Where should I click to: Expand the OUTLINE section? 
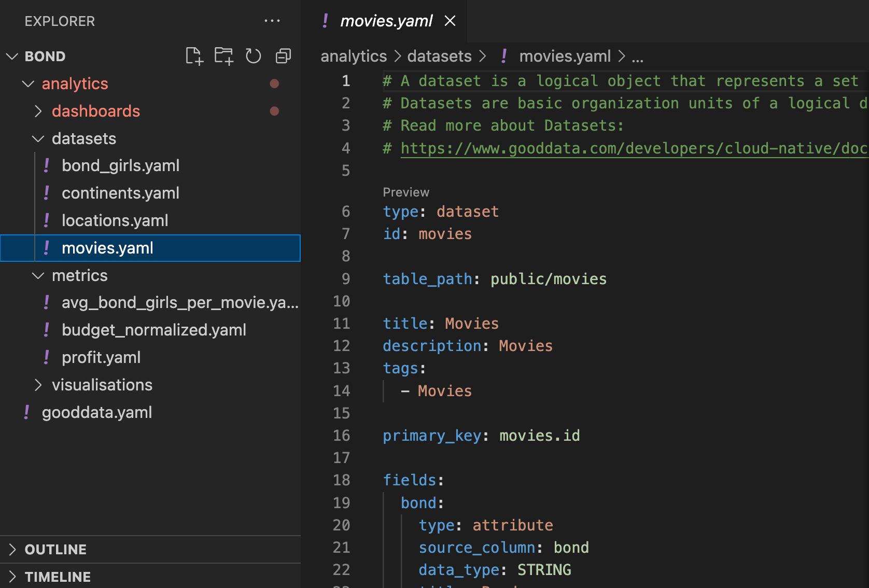pyautogui.click(x=55, y=549)
